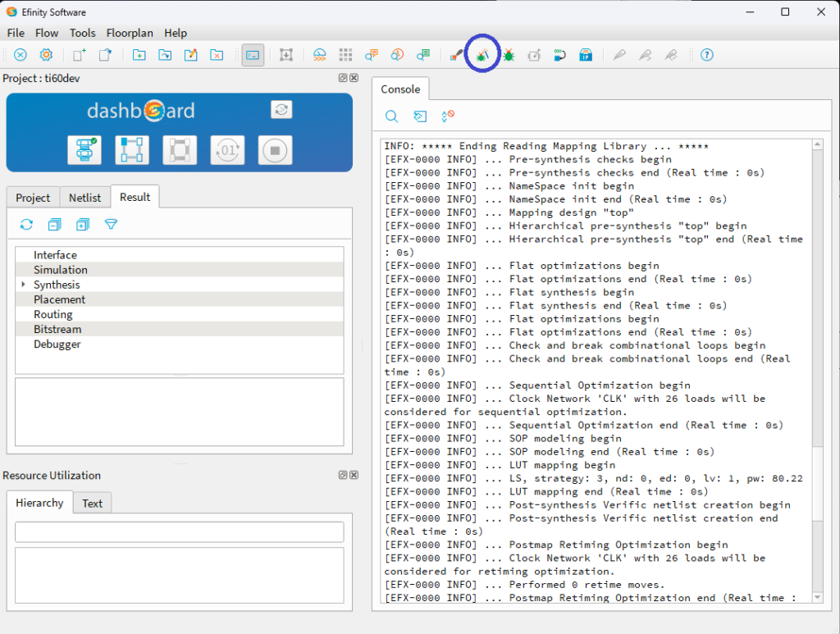Click the dashboard stop button
Image resolution: width=840 pixels, height=634 pixels.
pos(275,150)
